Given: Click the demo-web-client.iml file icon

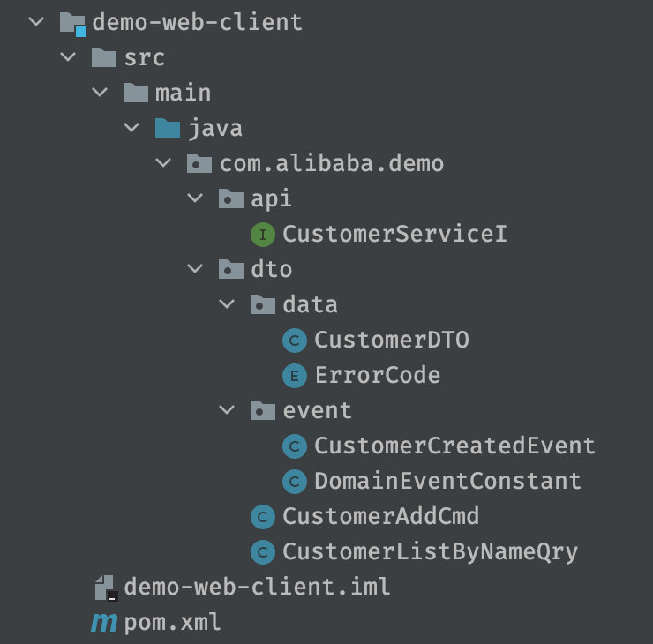Looking at the screenshot, I should (x=106, y=588).
